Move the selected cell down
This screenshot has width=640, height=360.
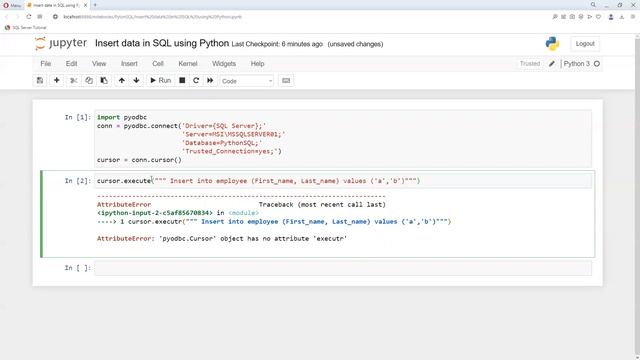click(136, 80)
